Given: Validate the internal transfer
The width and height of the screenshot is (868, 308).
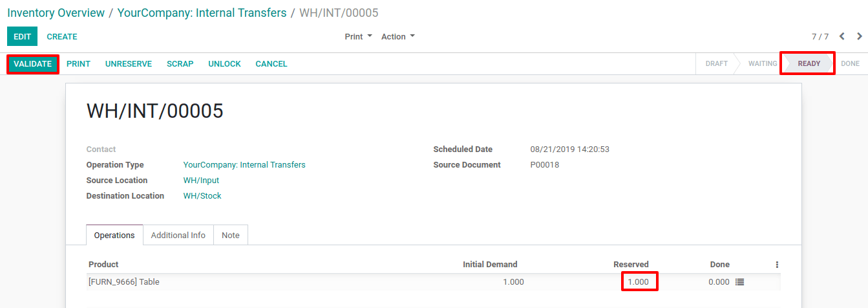Looking at the screenshot, I should [33, 64].
